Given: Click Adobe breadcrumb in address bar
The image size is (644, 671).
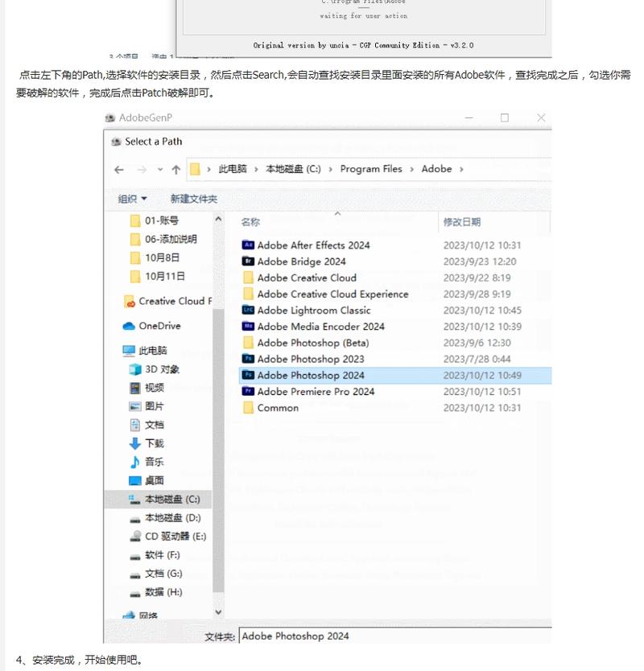Looking at the screenshot, I should tap(436, 169).
